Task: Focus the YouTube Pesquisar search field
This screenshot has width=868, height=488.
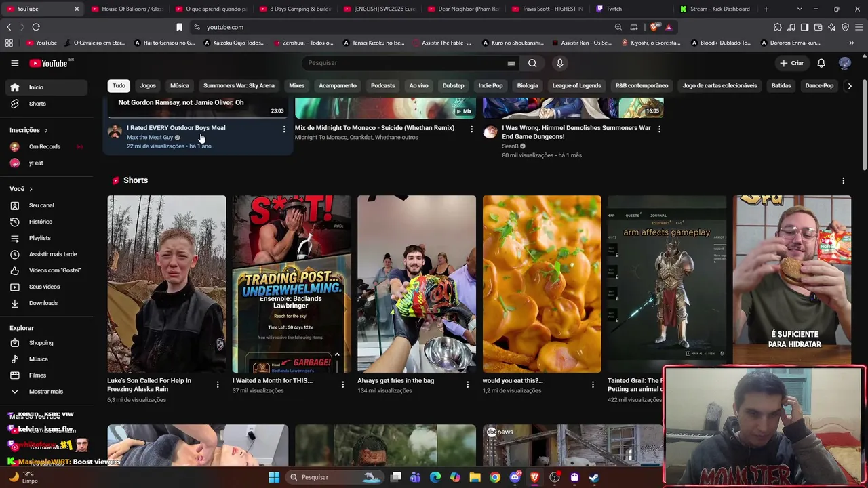Action: click(x=406, y=63)
